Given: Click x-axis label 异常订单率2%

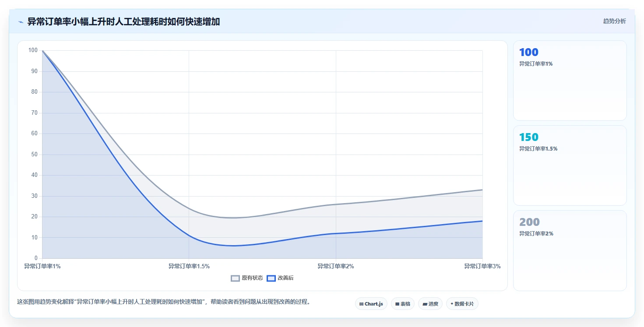Looking at the screenshot, I should 336,266.
